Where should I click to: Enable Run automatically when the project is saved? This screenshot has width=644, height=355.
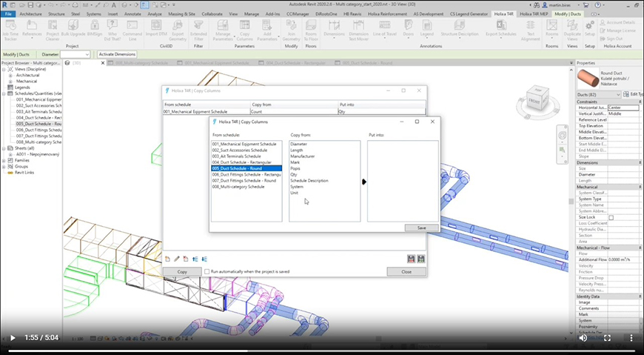pyautogui.click(x=207, y=271)
